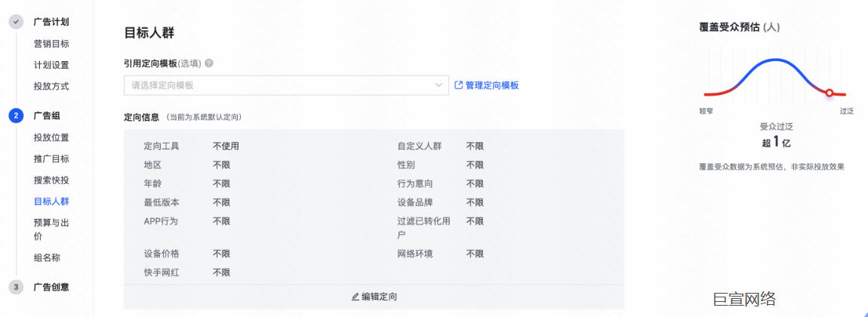Select 投放方式 in the sidebar
Screen dimensions: 868x317
pos(51,86)
